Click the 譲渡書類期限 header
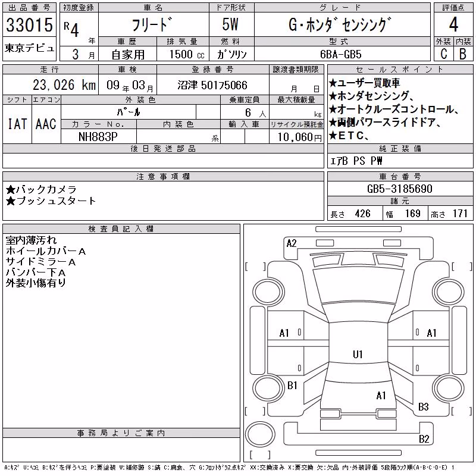 click(296, 70)
